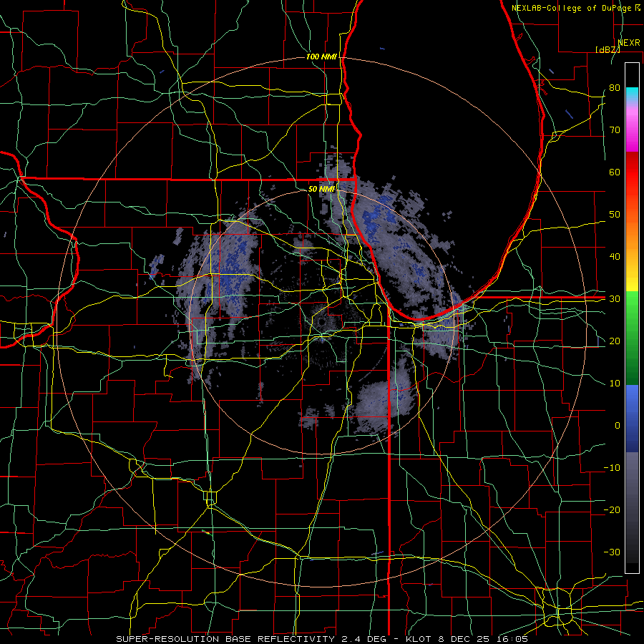
Task: Click the -10 value on the dBZ scale
Action: coord(612,468)
